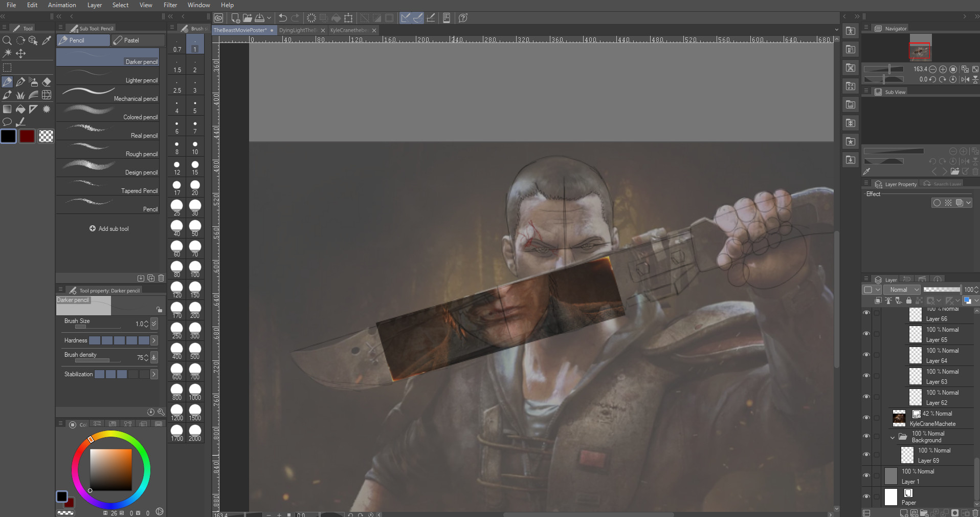This screenshot has width=980, height=517.
Task: Select the Blend tool
Action: tap(33, 95)
